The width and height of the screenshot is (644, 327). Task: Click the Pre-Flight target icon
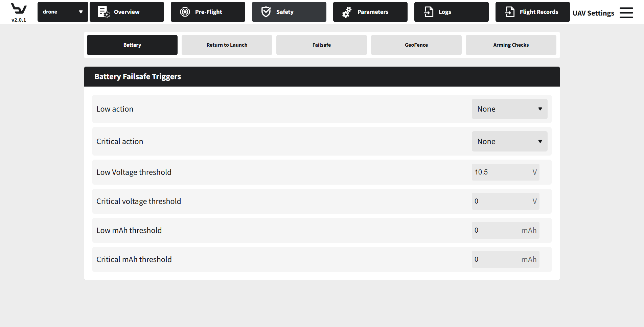point(185,12)
